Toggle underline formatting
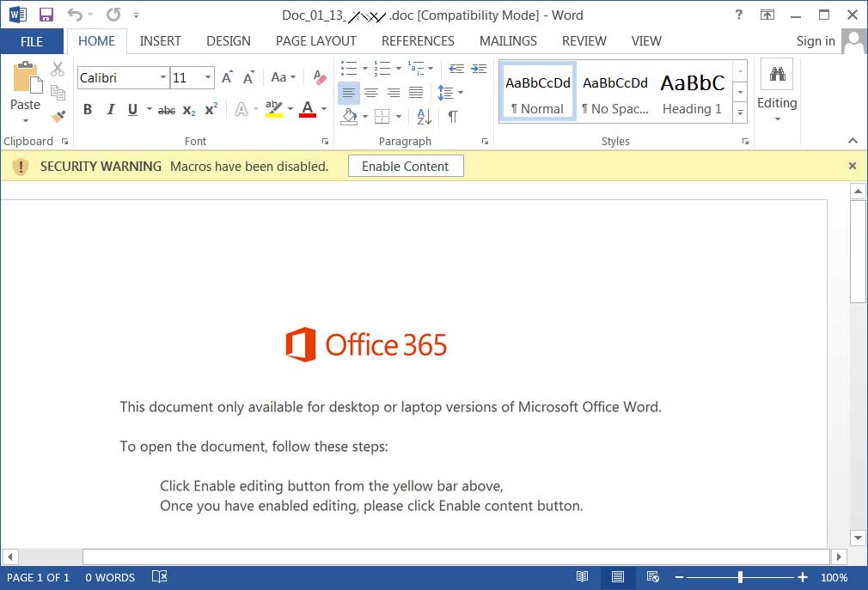 tap(132, 109)
